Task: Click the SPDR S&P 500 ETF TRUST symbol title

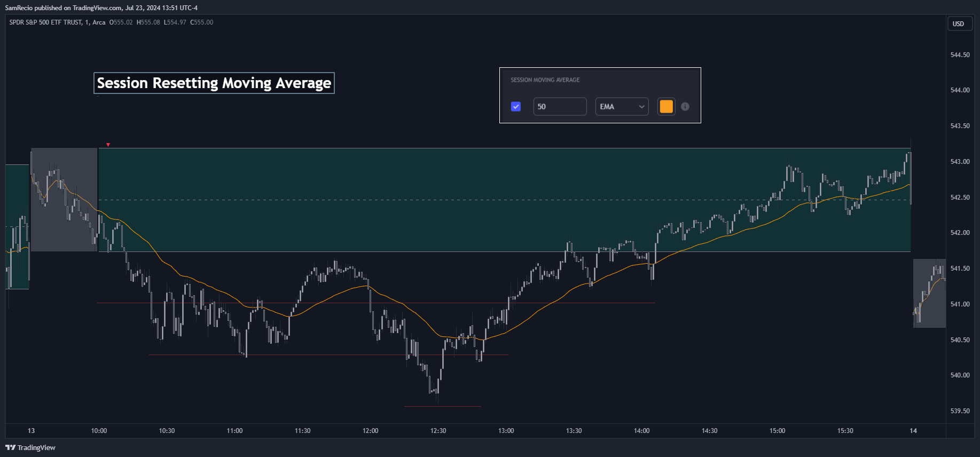Action: (46, 22)
